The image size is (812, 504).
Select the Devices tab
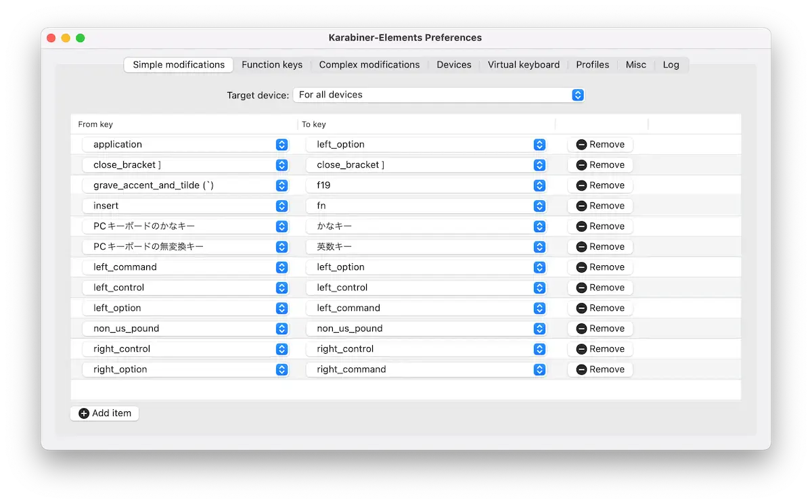click(454, 65)
